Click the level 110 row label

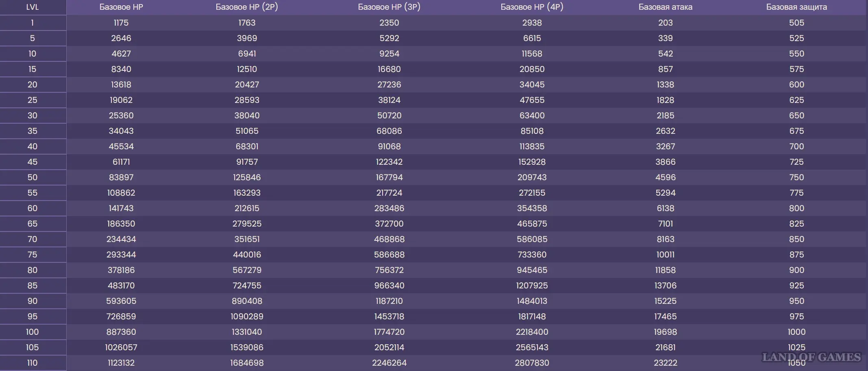click(33, 363)
